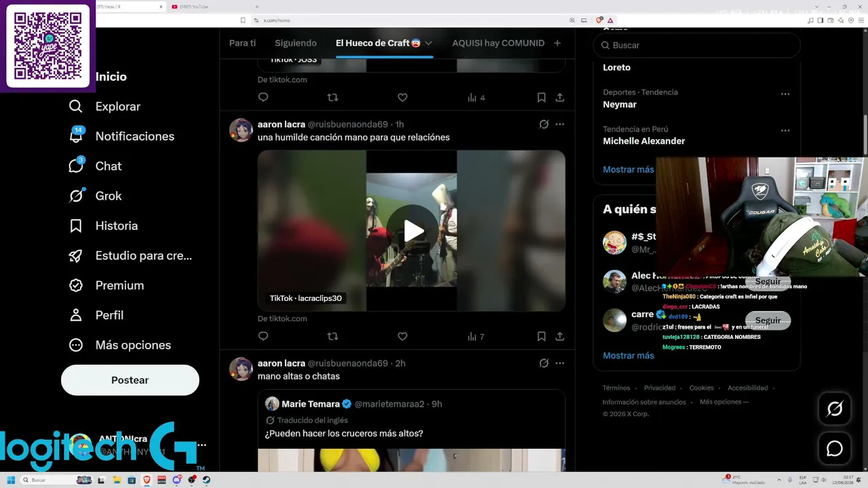Open options for Michelle Alexander trend
The height and width of the screenshot is (488, 868).
(785, 130)
